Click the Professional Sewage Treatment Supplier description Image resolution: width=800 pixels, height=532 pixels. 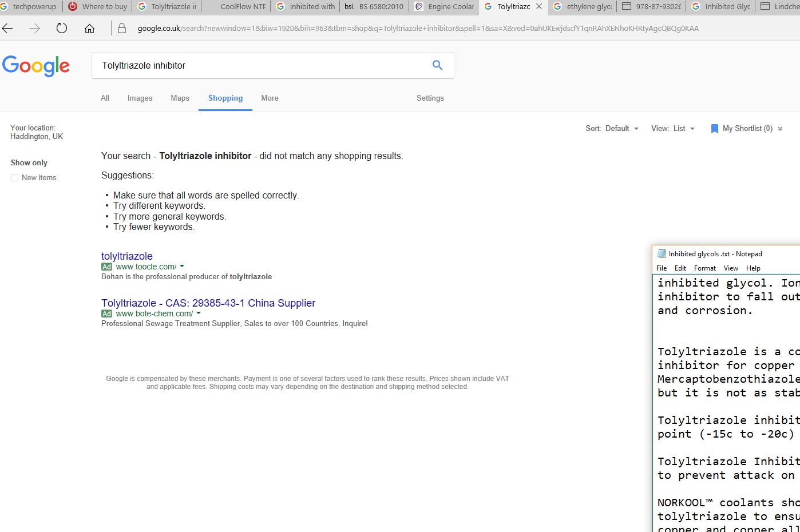(x=235, y=324)
